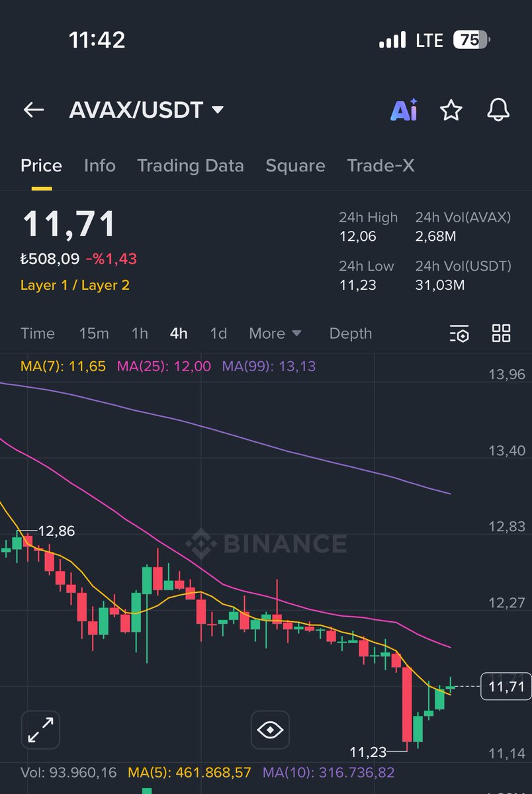The height and width of the screenshot is (794, 532).
Task: Open notifications with the bell icon
Action: tap(498, 110)
